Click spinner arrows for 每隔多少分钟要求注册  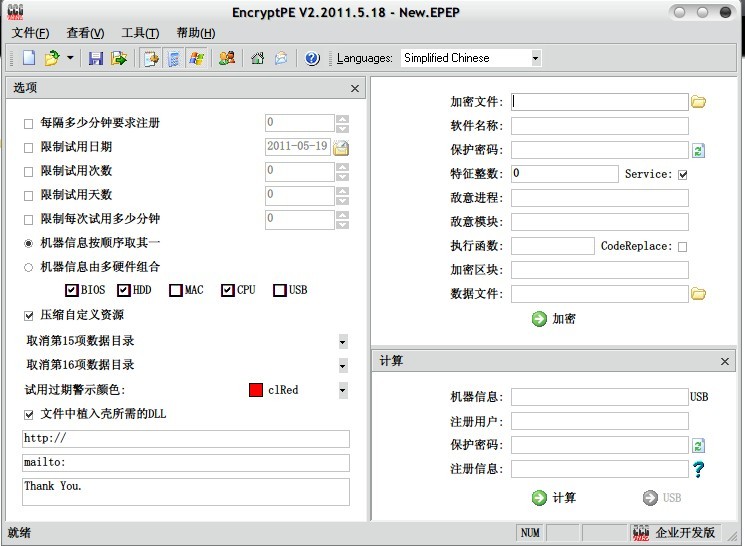pos(342,124)
